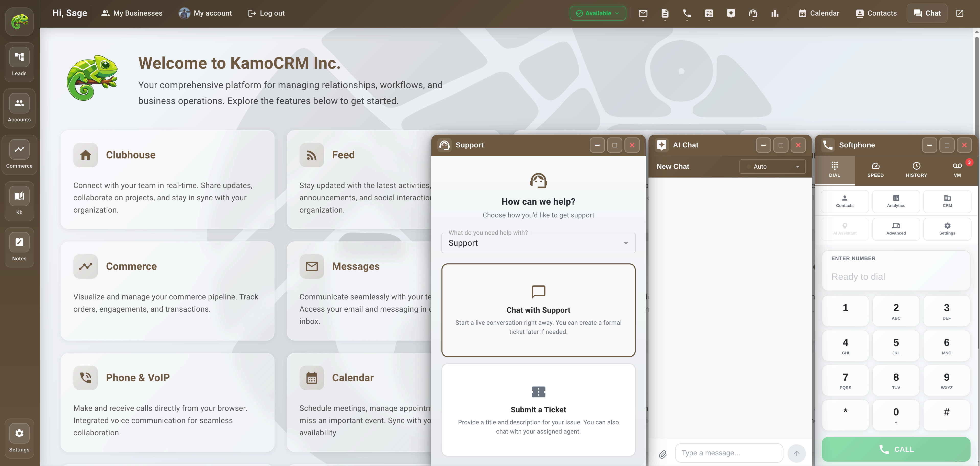Dial digit 6 MNO on keypad
Screen dimensions: 980x466
point(947,345)
